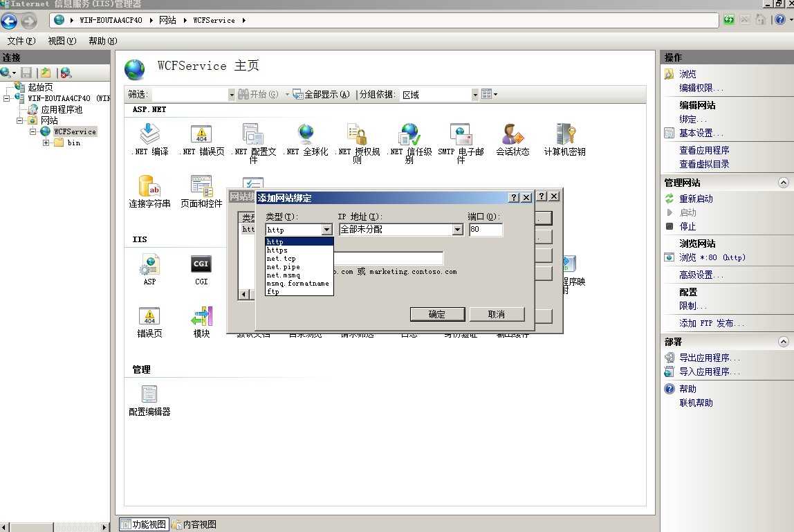Image resolution: width=794 pixels, height=532 pixels.
Task: Collapse the WCFService tree node
Action: click(x=33, y=131)
